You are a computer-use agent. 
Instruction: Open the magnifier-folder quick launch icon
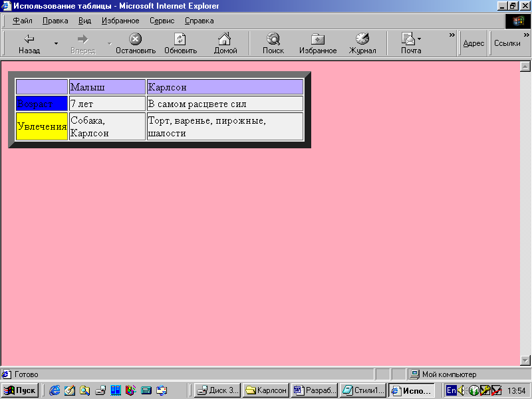click(x=85, y=390)
